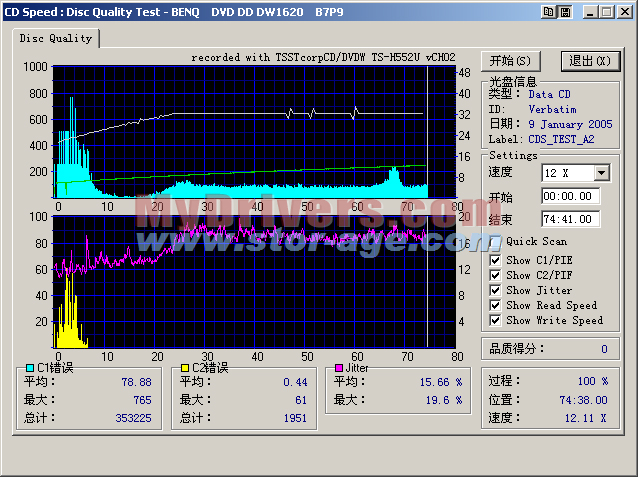Disable Show Jitter checkbox
Viewport: 638px width, 477px height.
coord(496,290)
